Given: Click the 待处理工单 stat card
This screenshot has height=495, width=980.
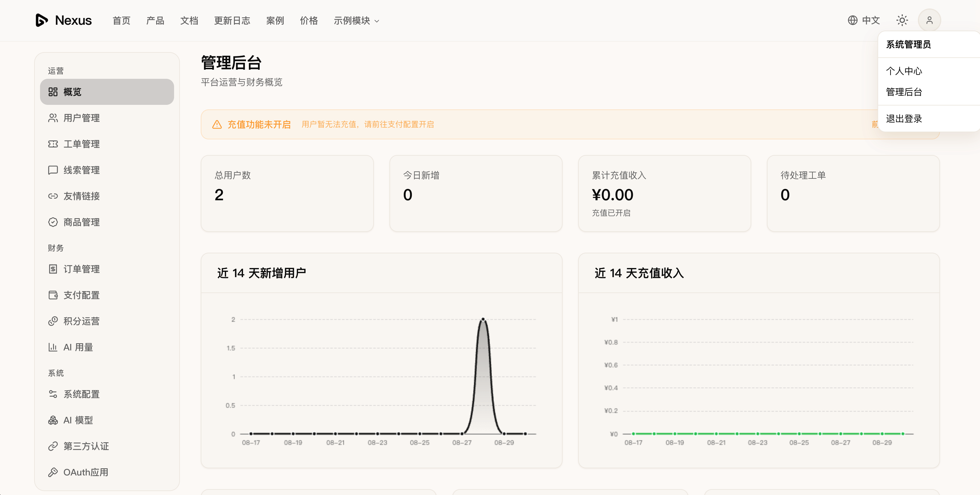Looking at the screenshot, I should [853, 193].
